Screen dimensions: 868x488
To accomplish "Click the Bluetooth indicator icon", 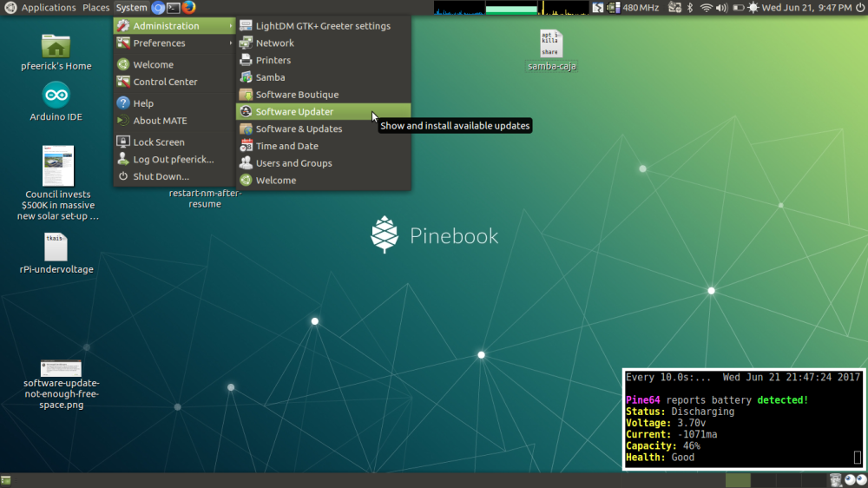I will (691, 8).
